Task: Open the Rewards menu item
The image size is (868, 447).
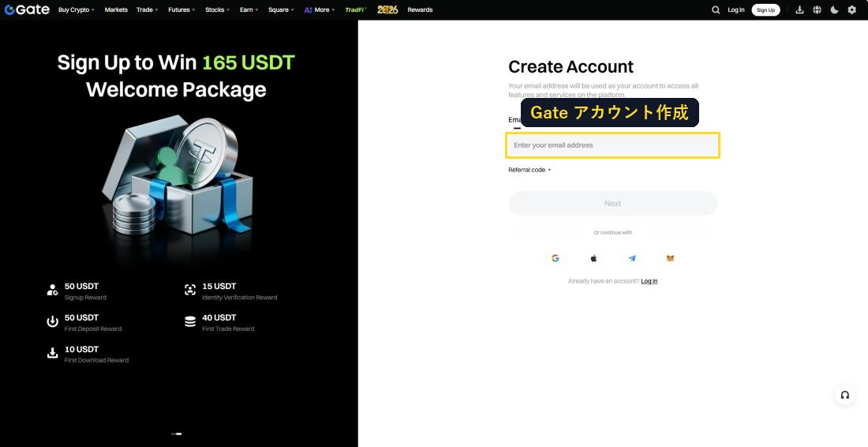Action: [x=420, y=10]
